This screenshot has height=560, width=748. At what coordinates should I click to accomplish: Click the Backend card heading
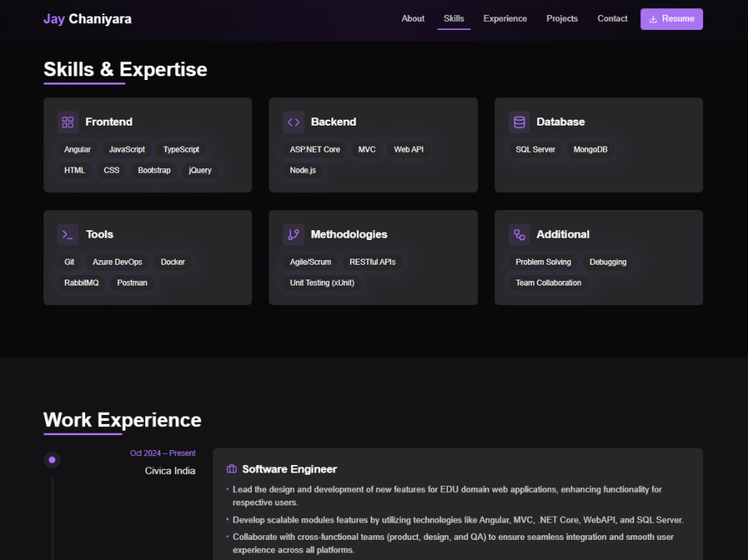[x=334, y=122]
